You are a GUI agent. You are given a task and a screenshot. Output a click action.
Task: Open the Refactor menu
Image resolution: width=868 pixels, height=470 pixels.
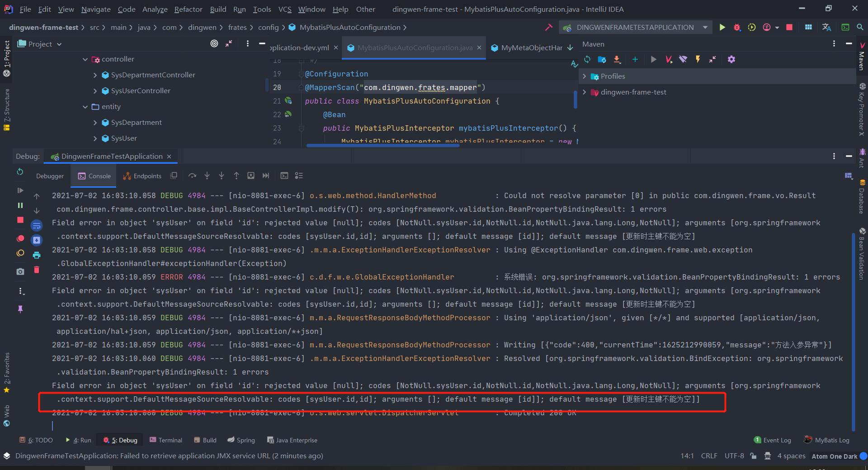click(188, 9)
